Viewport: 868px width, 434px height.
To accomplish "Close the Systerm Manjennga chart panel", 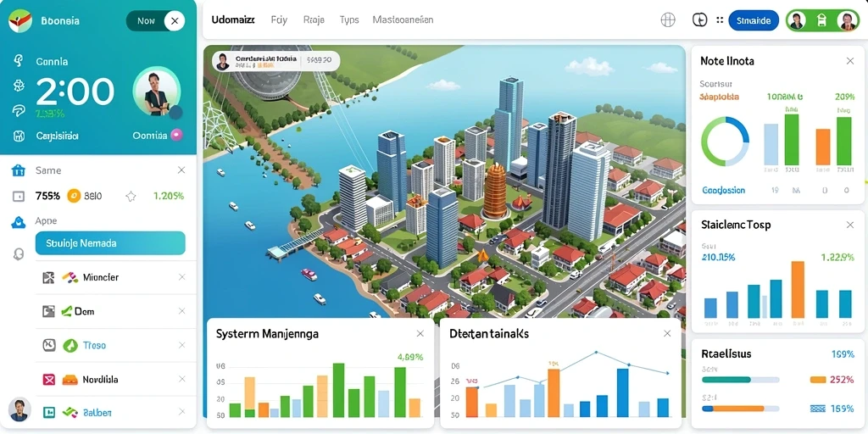I will [x=420, y=333].
